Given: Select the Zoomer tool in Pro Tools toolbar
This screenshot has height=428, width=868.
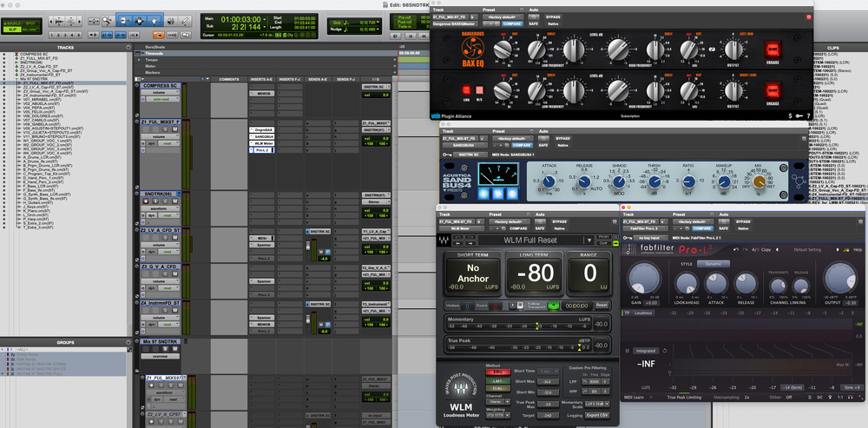Looking at the screenshot, I should coord(107,21).
